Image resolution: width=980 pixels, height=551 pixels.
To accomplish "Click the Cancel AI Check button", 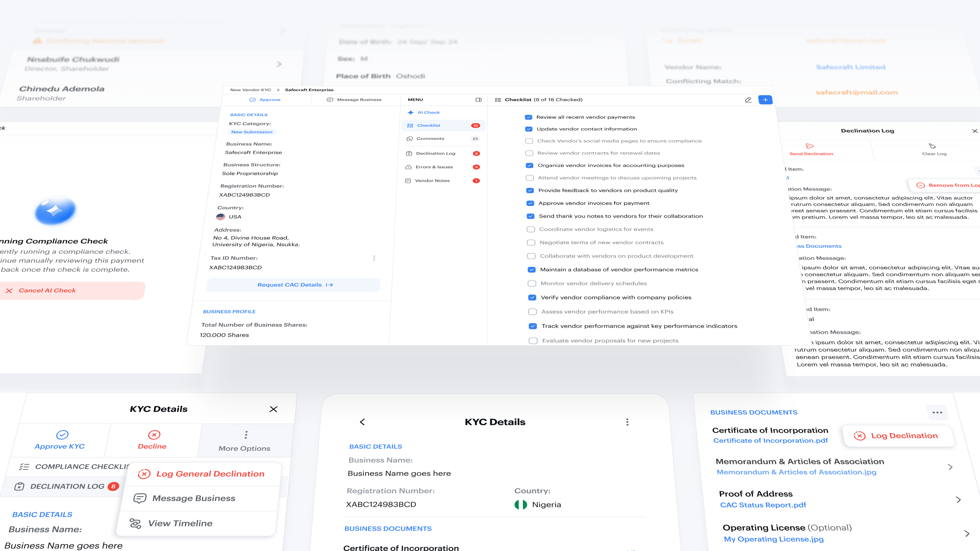I will point(71,290).
